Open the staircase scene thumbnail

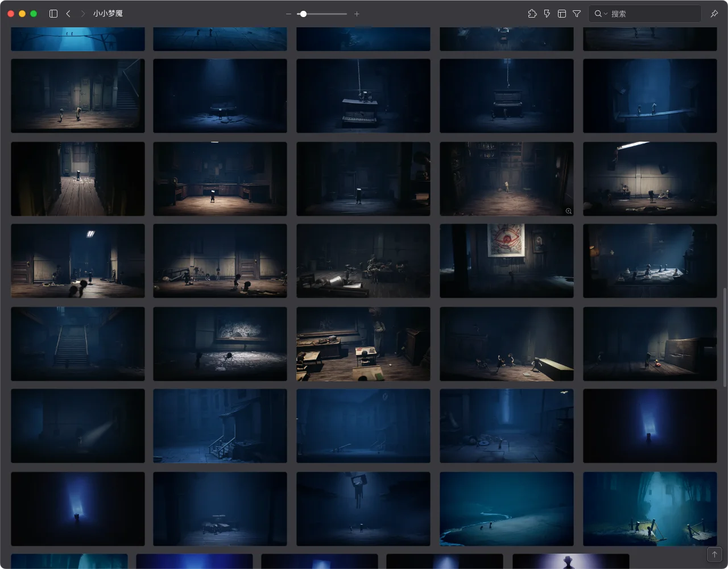(x=78, y=344)
